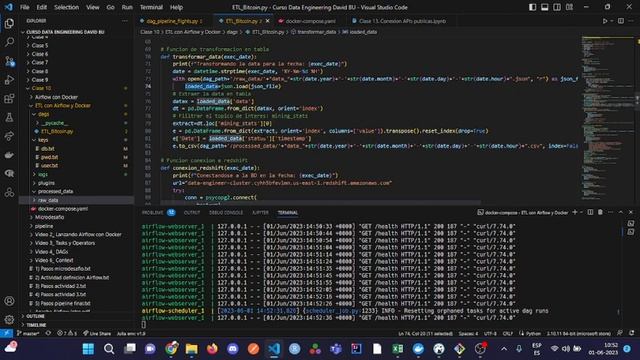Split the terminal panel
This screenshot has width=640, height=360.
(x=590, y=212)
